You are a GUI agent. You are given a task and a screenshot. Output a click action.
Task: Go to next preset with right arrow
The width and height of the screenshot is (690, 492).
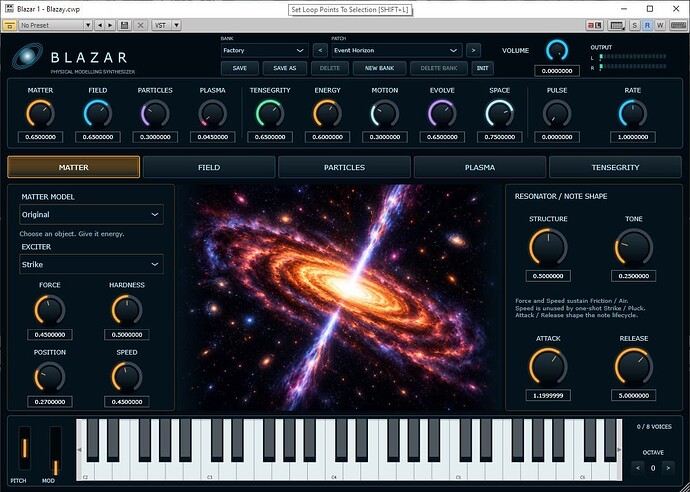click(x=110, y=26)
